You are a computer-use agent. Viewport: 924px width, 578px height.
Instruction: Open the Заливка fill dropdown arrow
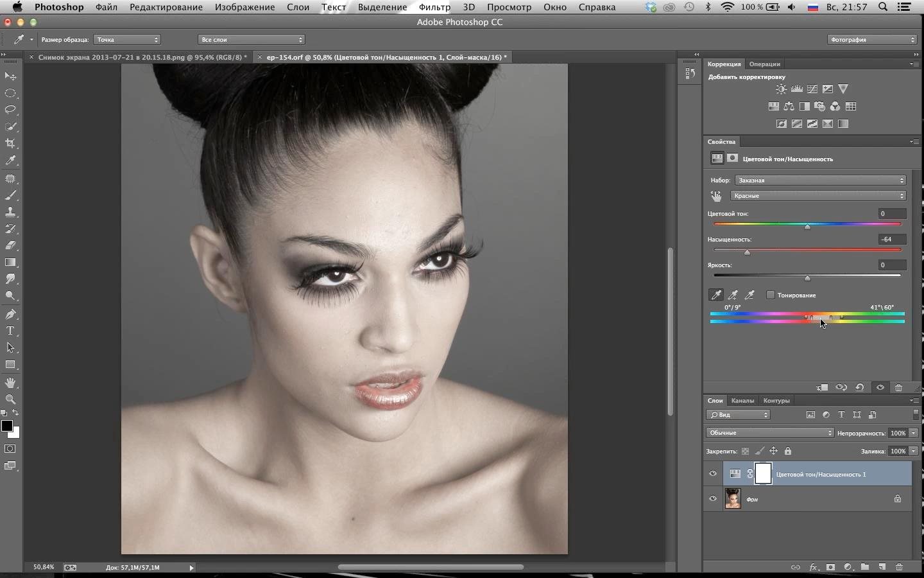tap(913, 451)
